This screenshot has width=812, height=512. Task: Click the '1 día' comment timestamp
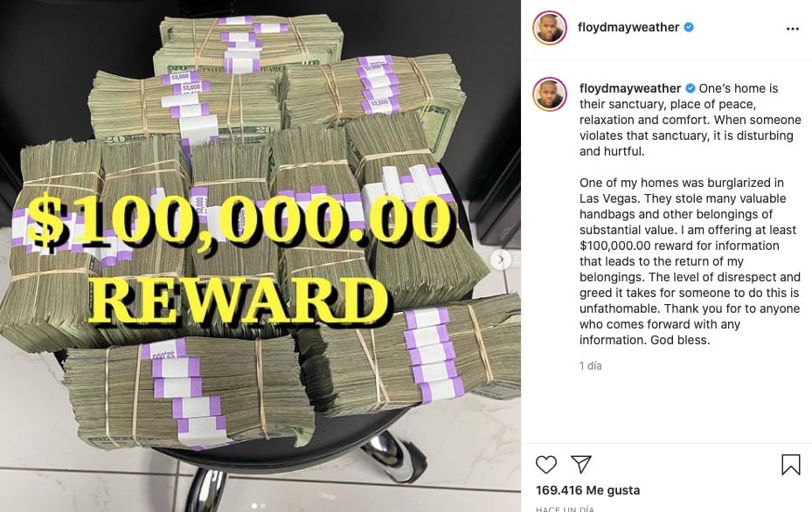[590, 366]
